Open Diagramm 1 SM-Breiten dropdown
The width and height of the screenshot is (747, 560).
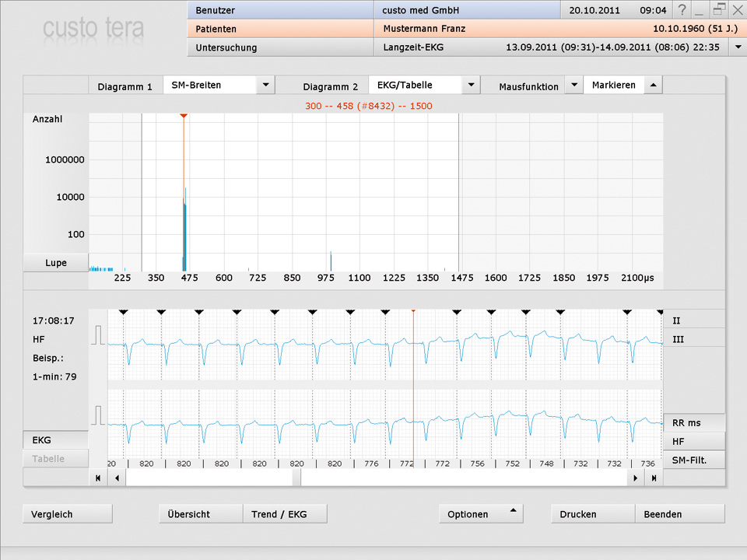click(x=265, y=85)
